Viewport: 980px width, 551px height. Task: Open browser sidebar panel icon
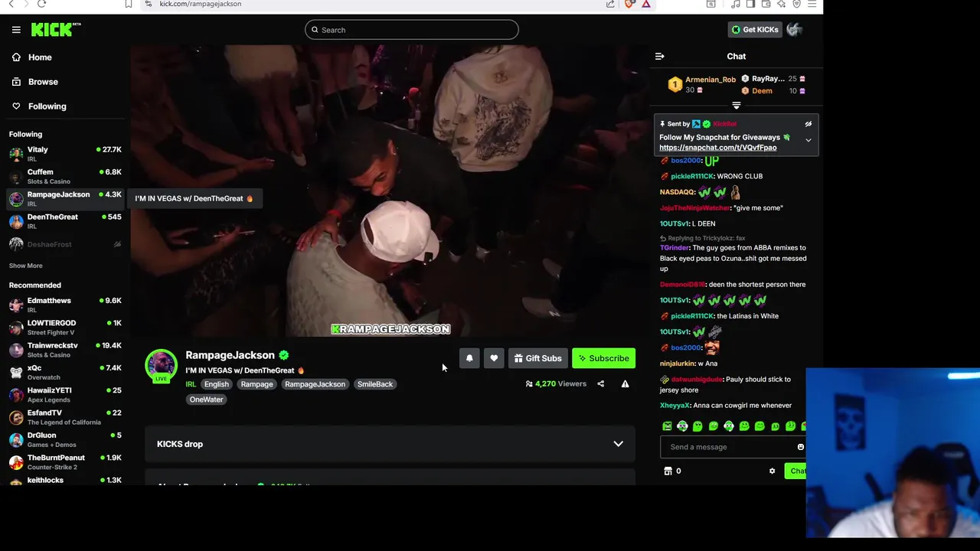[750, 4]
